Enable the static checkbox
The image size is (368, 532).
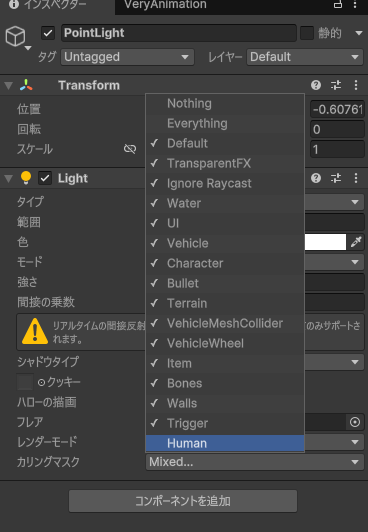click(307, 33)
